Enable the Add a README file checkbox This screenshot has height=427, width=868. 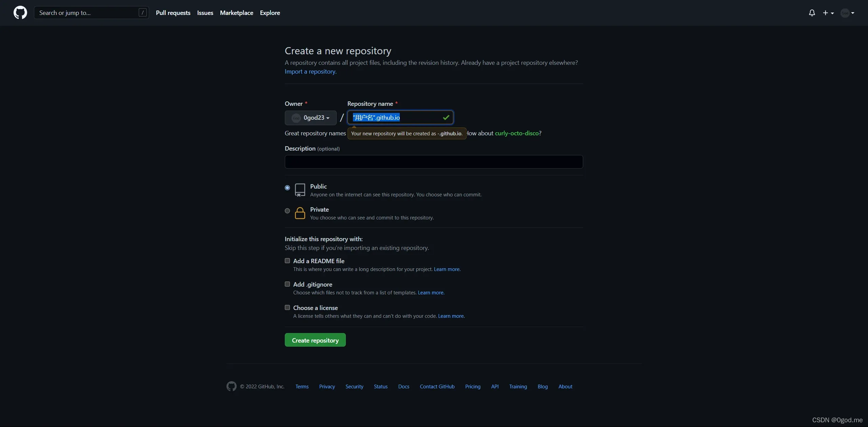tap(287, 260)
